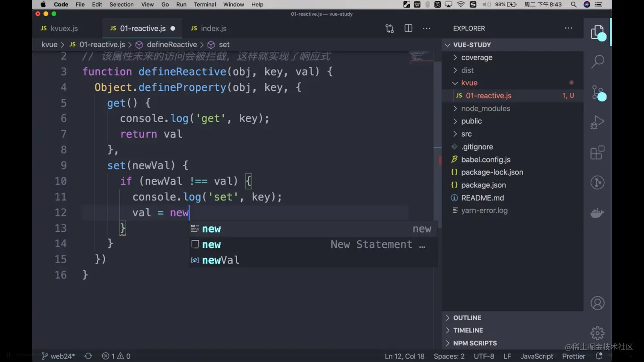Open Run and Debug view
This screenshot has height=362, width=644.
[x=598, y=123]
